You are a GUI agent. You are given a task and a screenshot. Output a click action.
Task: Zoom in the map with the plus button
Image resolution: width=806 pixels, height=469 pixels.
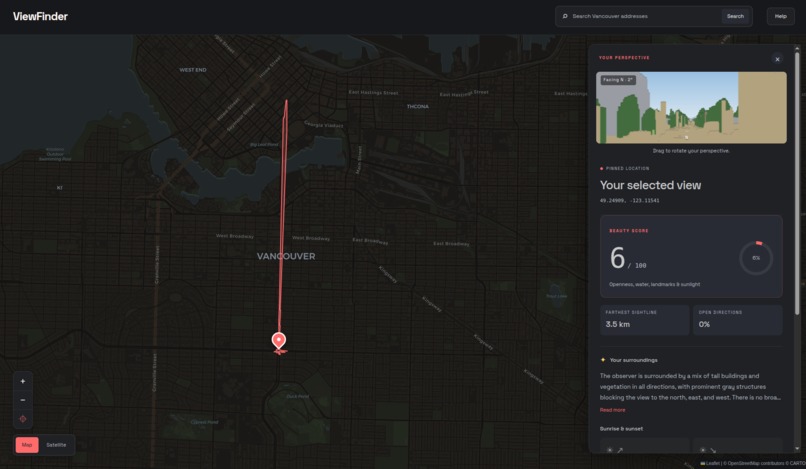(23, 382)
